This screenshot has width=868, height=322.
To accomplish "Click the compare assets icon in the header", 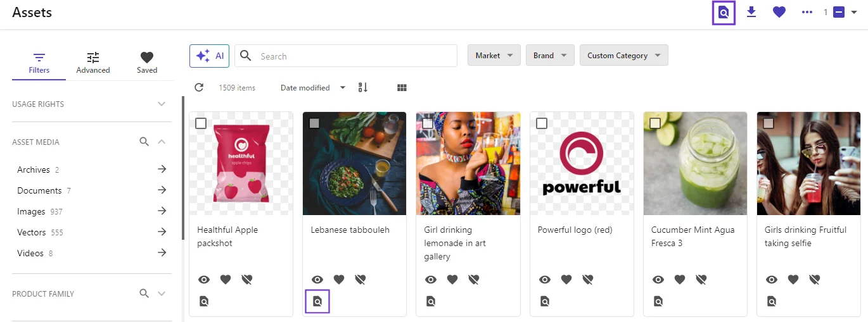I will 724,12.
